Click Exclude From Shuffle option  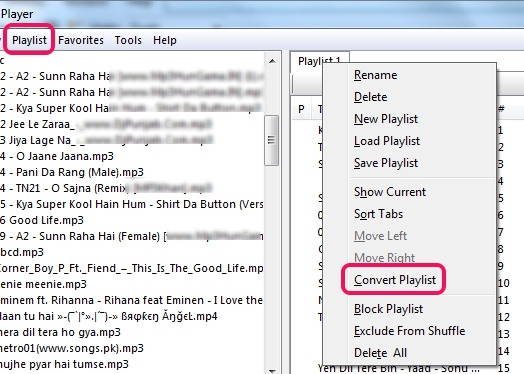coord(409,331)
